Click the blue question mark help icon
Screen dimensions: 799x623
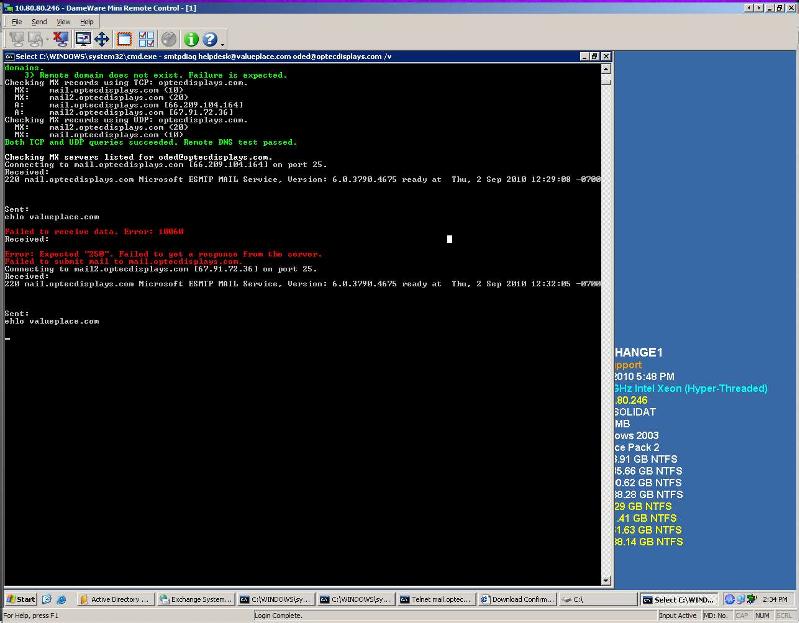coord(210,39)
